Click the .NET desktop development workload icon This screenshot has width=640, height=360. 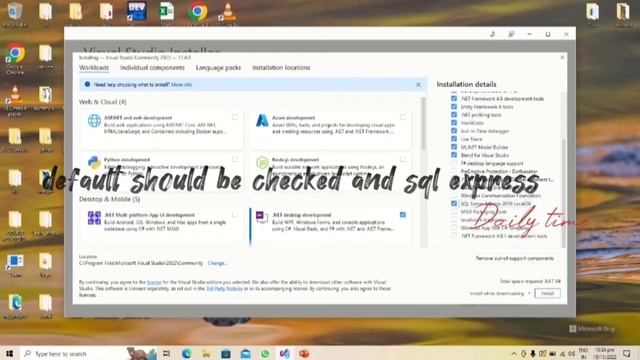[262, 217]
